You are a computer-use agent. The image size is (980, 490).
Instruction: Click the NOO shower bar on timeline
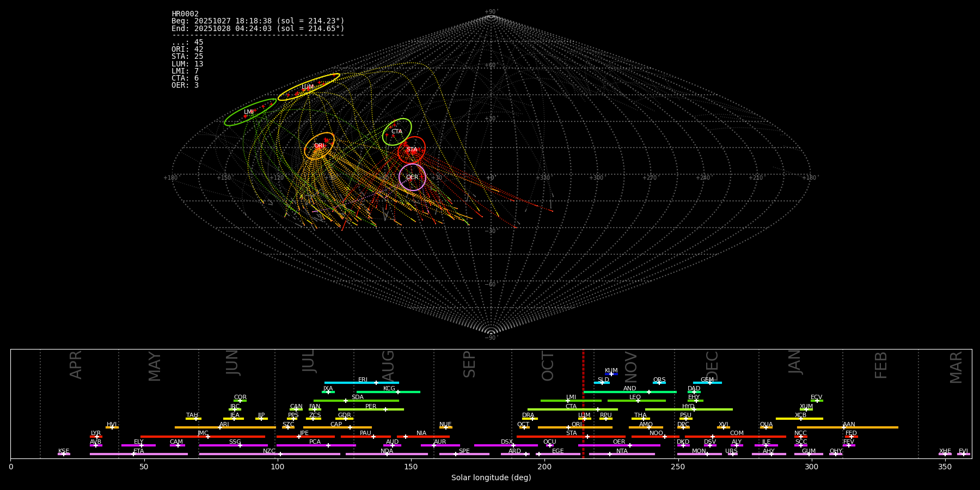tap(656, 437)
